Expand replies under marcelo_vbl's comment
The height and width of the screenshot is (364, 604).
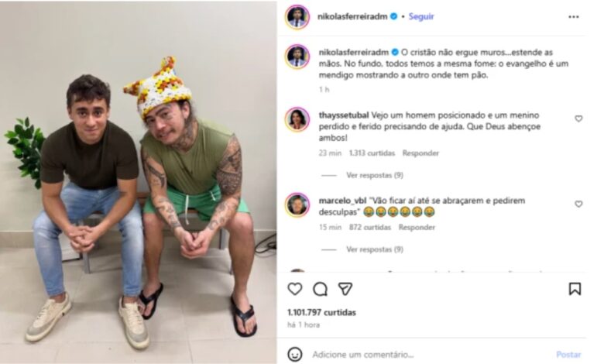pyautogui.click(x=375, y=249)
